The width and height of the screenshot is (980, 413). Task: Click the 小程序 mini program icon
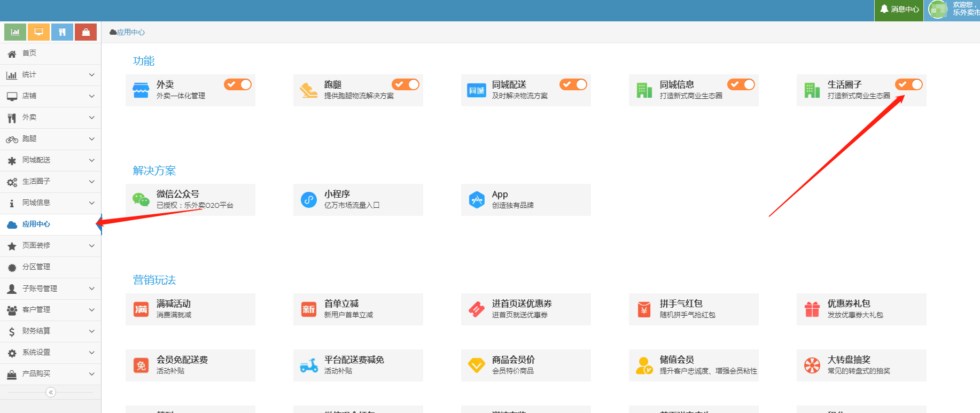point(309,200)
